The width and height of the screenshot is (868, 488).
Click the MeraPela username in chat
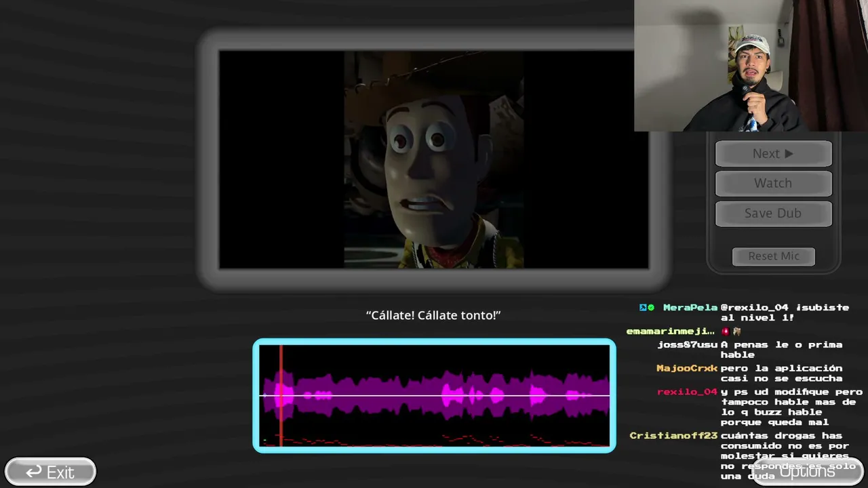tap(690, 308)
